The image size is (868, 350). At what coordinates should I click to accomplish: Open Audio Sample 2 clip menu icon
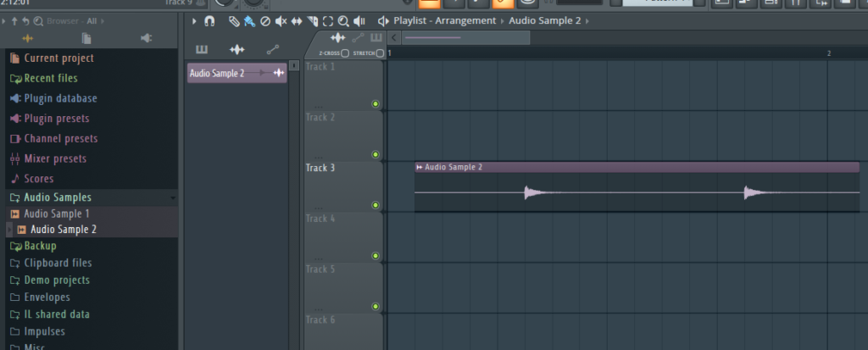[420, 167]
